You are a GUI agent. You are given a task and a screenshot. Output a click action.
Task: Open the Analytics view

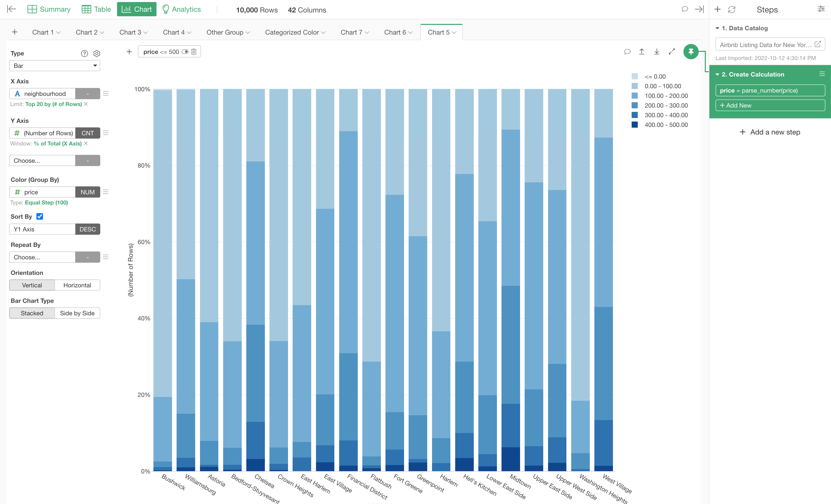coord(181,9)
